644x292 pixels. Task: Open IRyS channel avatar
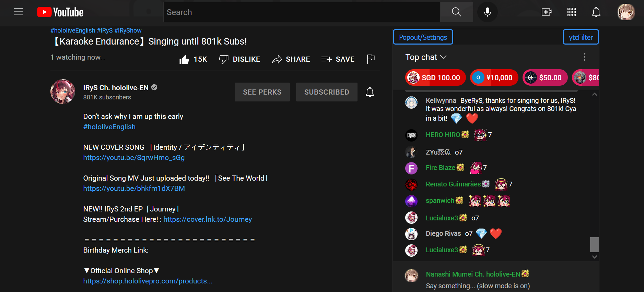(x=63, y=92)
